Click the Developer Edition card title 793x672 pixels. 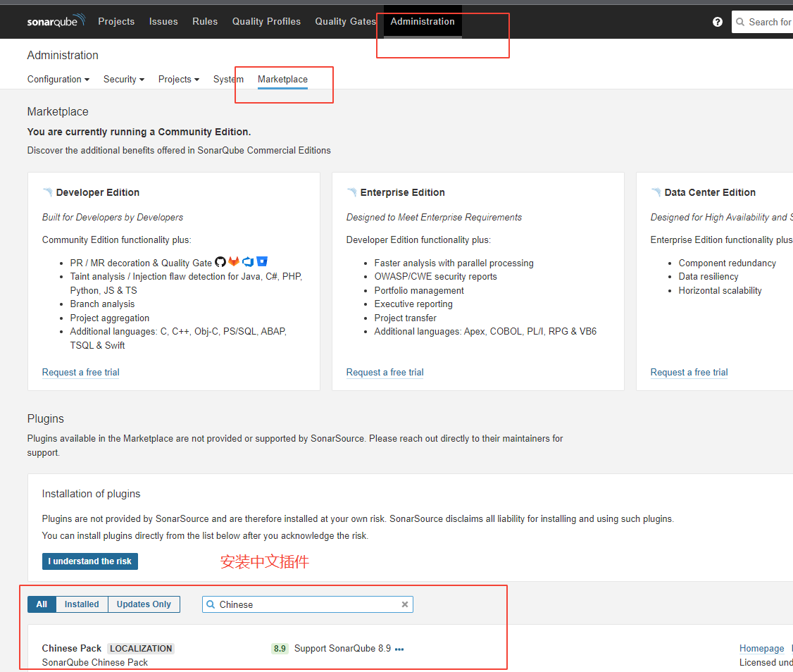click(98, 192)
